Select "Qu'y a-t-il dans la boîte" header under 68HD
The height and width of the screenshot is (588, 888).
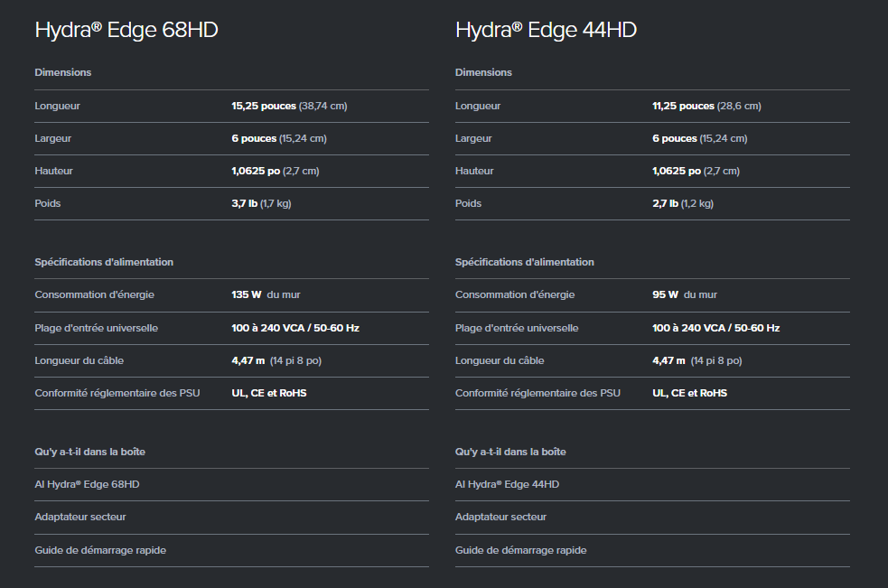pos(90,452)
